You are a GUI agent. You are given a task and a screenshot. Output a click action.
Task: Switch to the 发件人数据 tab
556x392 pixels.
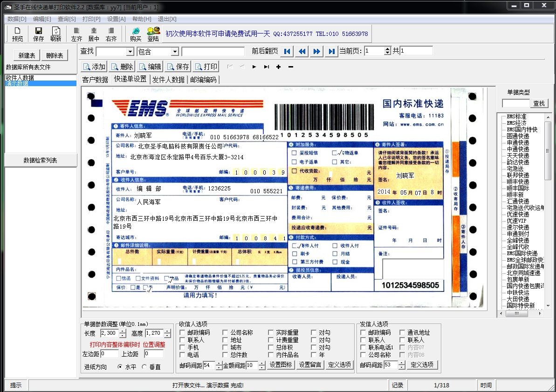168,80
